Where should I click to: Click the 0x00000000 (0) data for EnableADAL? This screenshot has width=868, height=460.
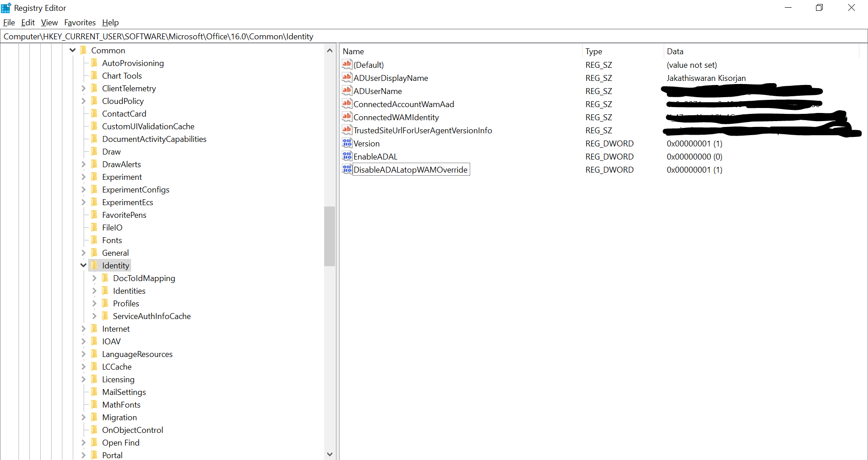click(x=694, y=156)
